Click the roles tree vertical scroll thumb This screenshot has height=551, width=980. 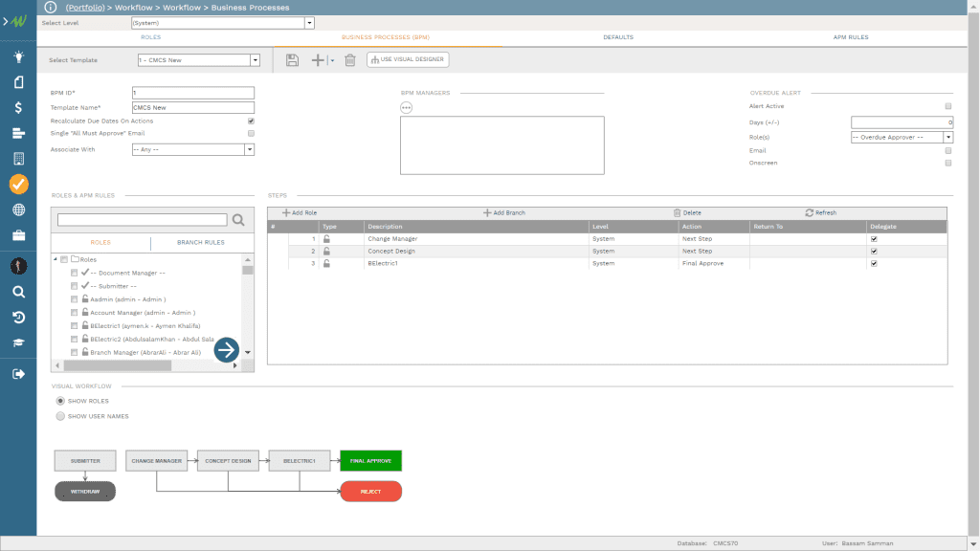[248, 271]
